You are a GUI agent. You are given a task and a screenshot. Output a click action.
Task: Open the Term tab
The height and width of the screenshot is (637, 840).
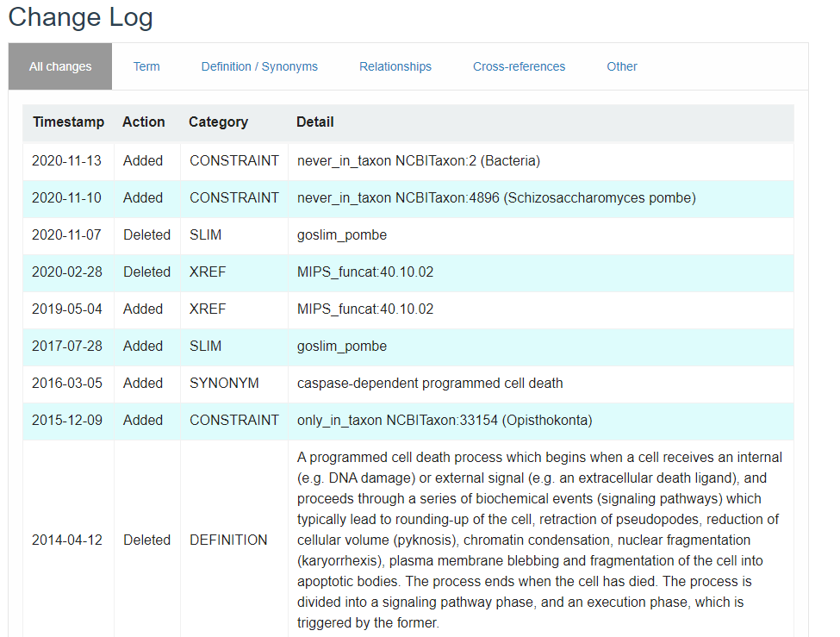point(146,66)
